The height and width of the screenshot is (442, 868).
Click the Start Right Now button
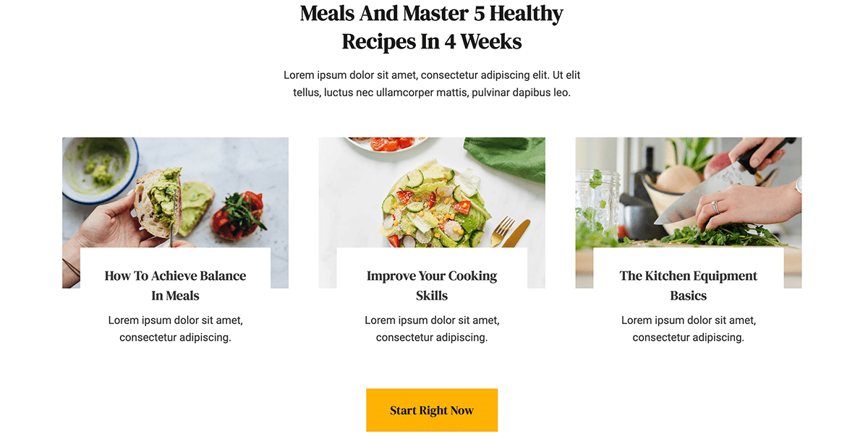click(x=432, y=410)
